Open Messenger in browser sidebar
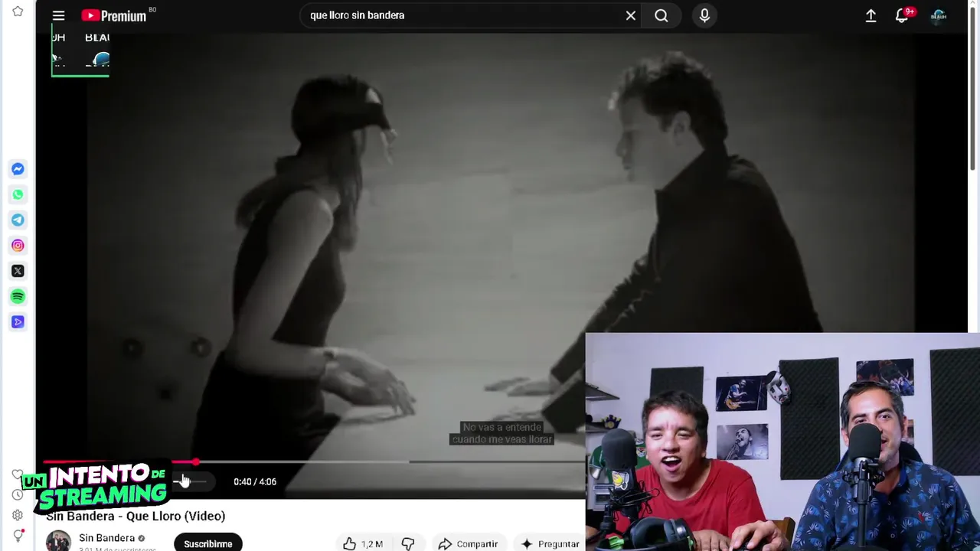980x551 pixels. (18, 169)
